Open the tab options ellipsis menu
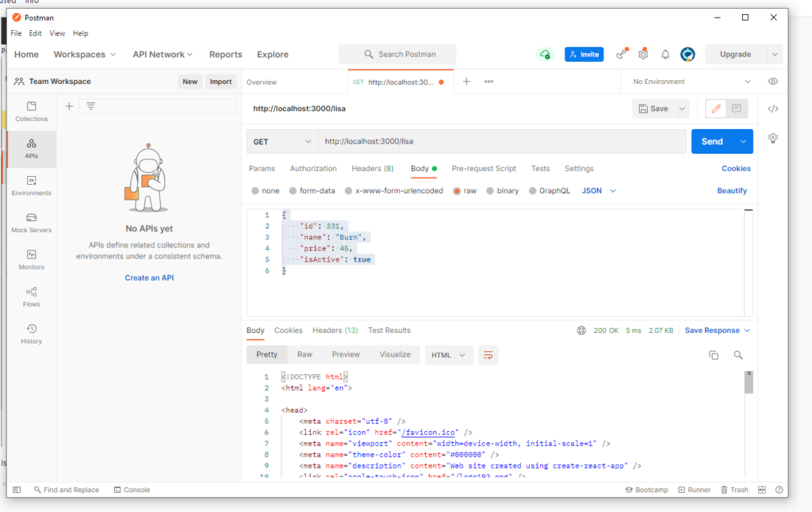Image resolution: width=812 pixels, height=512 pixels. pos(488,82)
